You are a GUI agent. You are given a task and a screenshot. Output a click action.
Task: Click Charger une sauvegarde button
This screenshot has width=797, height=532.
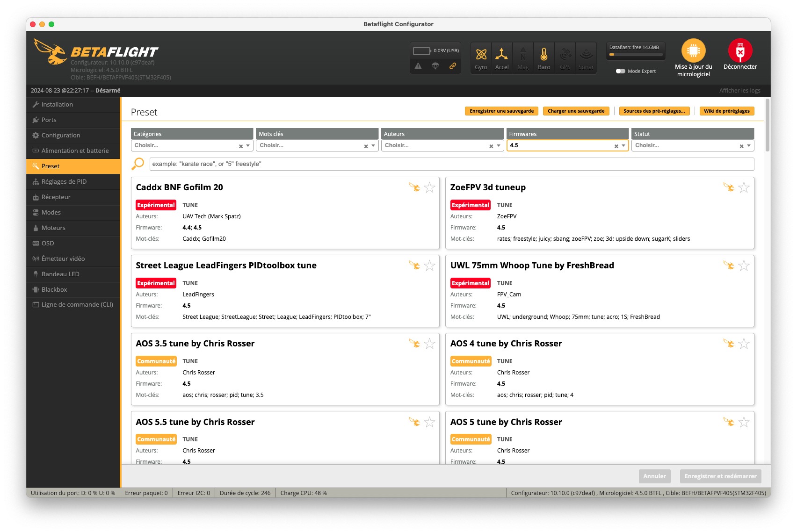[x=576, y=111]
